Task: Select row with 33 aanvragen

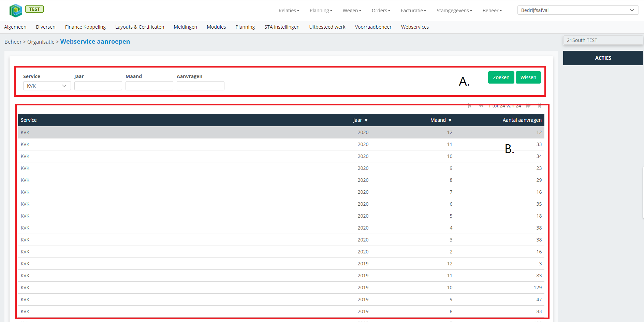Action: pos(281,144)
